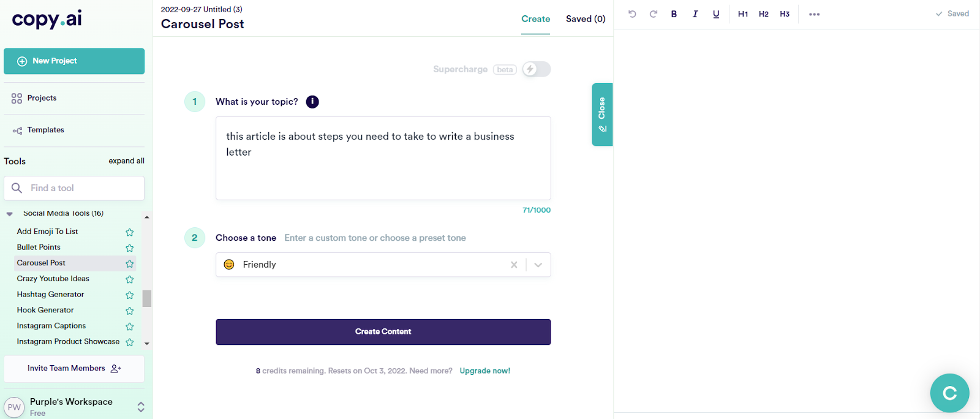Open the tone dropdown chevron
The image size is (980, 419).
538,265
